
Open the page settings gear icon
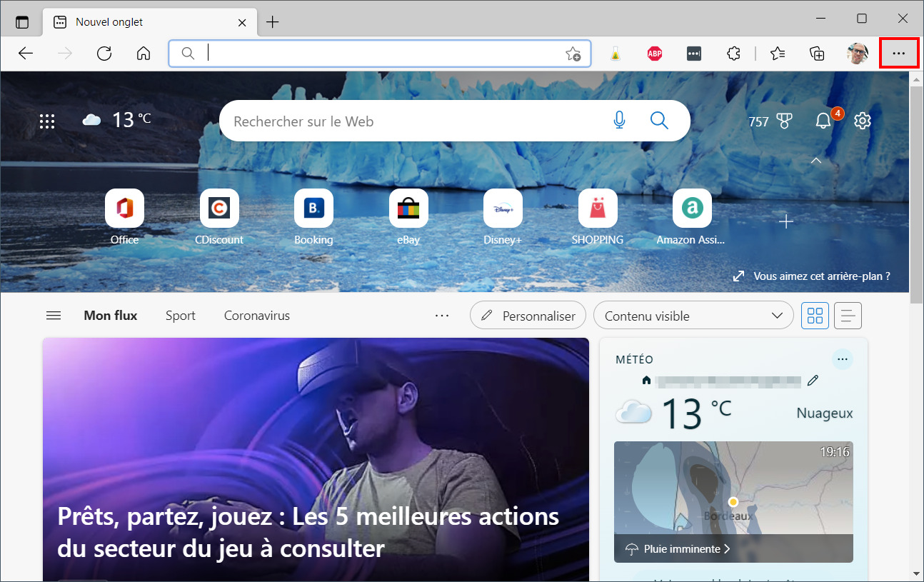[863, 121]
